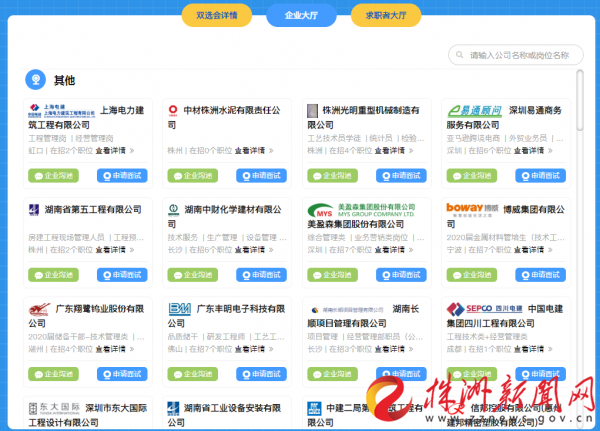600x431 pixels.
Task: Click 湖南中财化学建材 logo icon
Action: click(x=173, y=210)
